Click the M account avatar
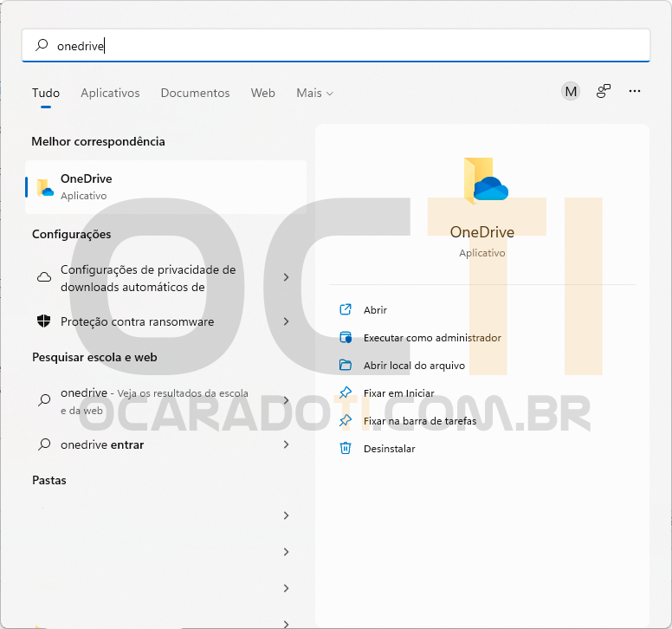 [x=571, y=91]
